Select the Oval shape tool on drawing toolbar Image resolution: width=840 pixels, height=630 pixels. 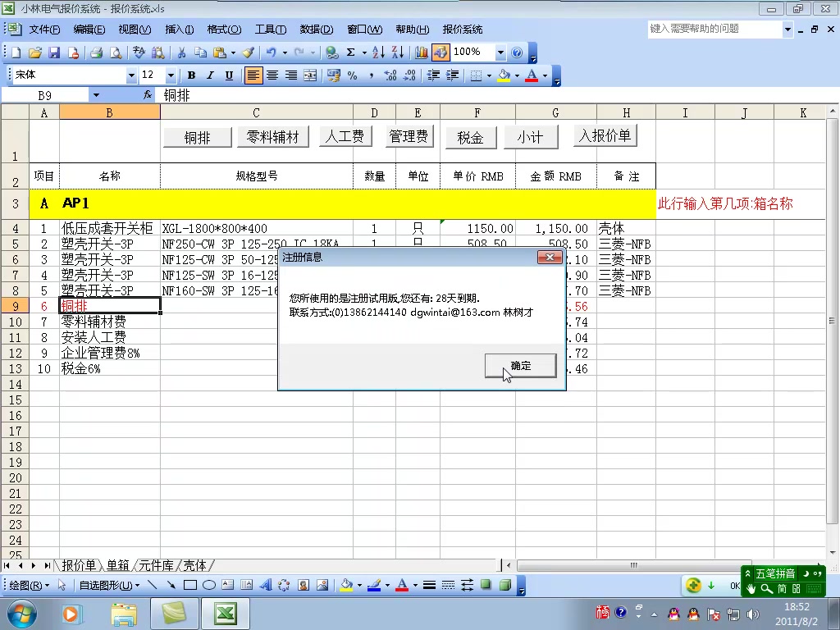(x=210, y=585)
